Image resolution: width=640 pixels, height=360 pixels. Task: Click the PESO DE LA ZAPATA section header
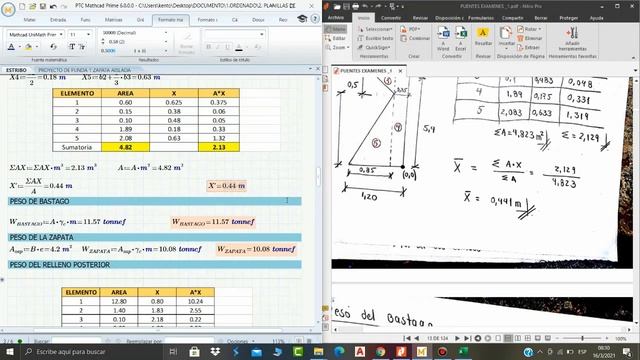pos(155,237)
